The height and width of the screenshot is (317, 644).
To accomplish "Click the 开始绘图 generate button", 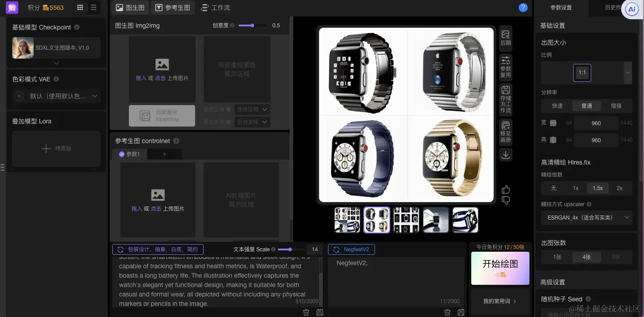I will (x=500, y=265).
